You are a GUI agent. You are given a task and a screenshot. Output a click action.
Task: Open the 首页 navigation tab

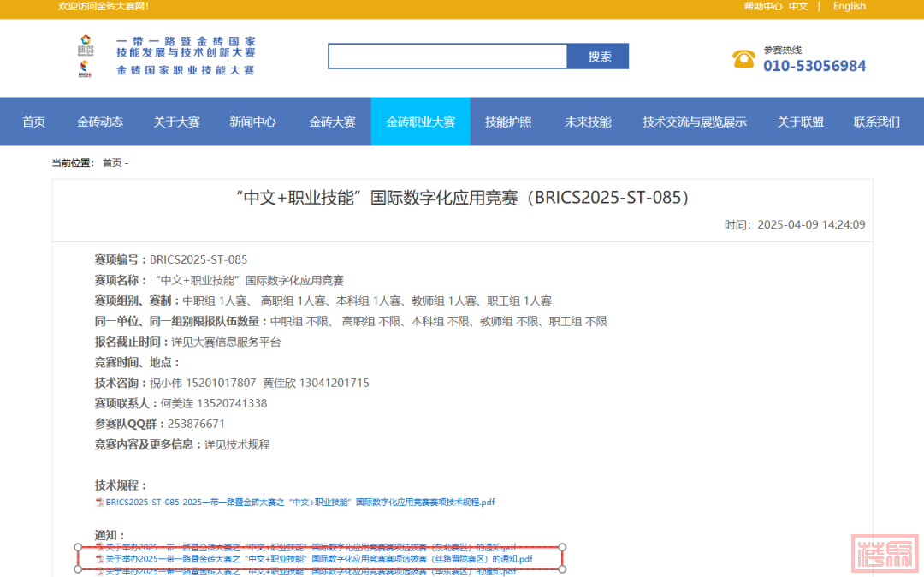(x=34, y=122)
